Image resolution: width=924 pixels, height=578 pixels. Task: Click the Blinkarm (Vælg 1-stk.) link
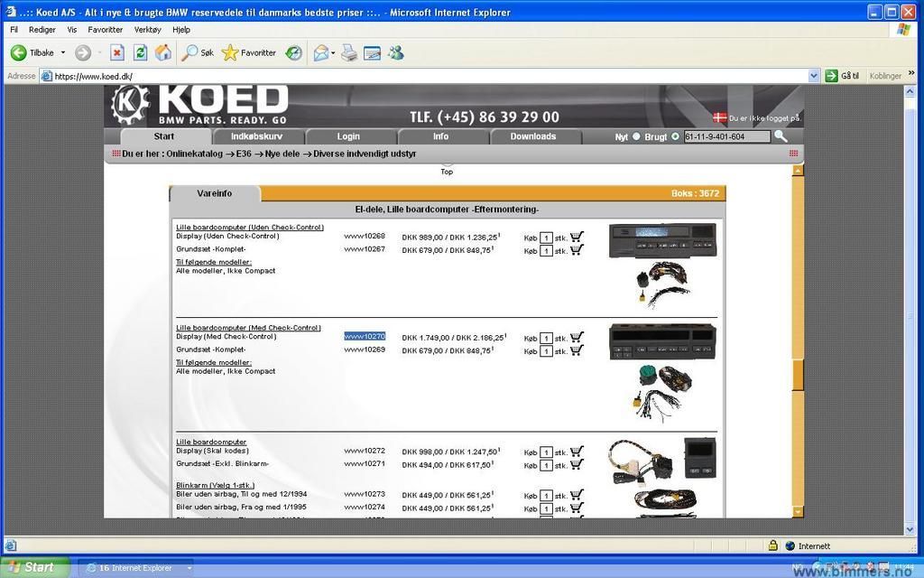pos(215,485)
